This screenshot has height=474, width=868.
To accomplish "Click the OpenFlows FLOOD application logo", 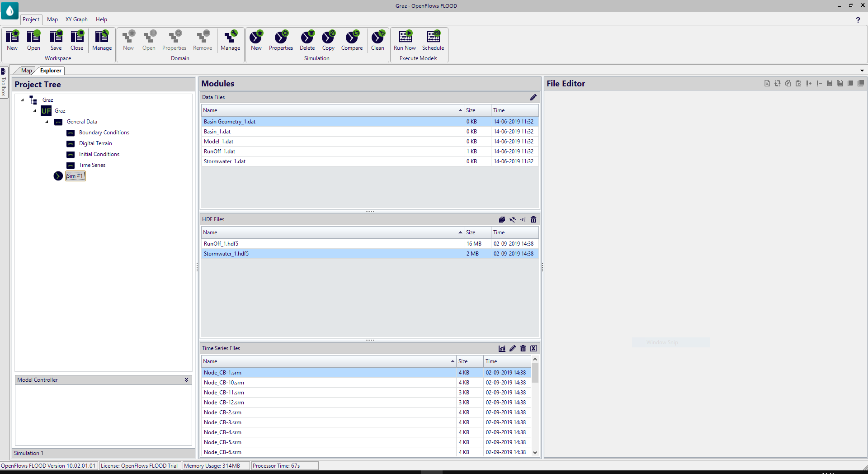I will tap(9, 10).
